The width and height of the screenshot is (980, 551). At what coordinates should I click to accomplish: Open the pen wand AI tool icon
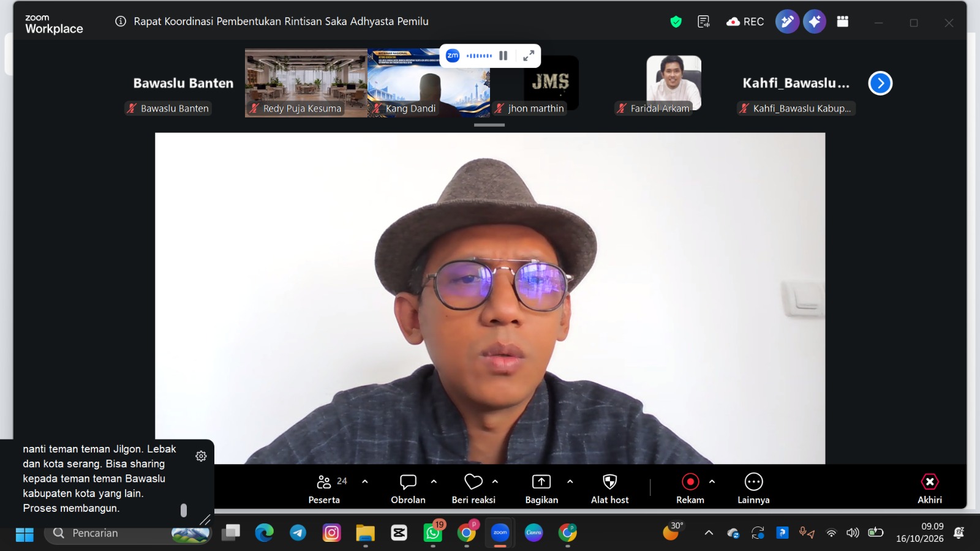[x=787, y=22]
